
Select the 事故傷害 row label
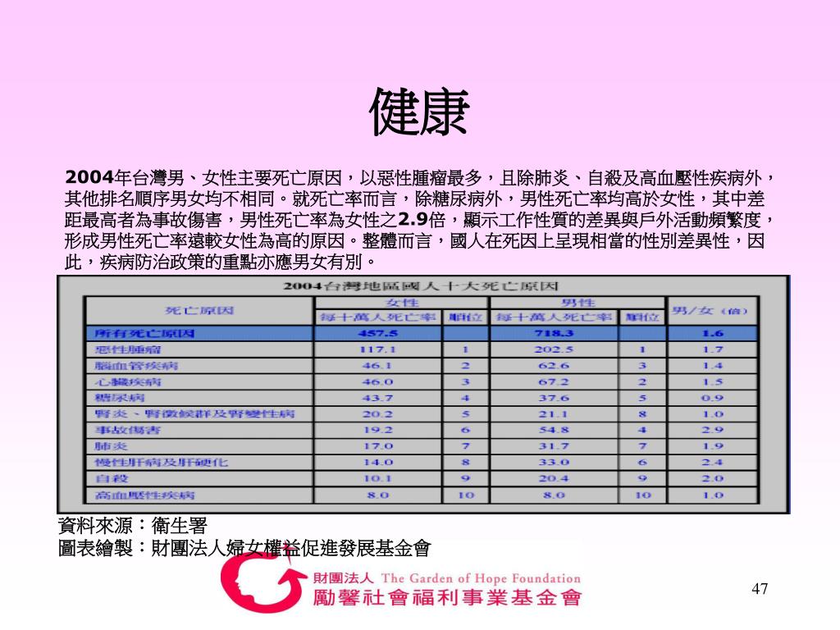(127, 430)
